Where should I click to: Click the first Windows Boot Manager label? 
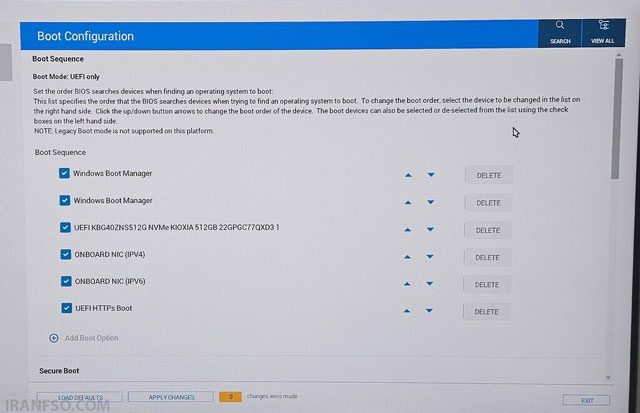[x=113, y=173]
